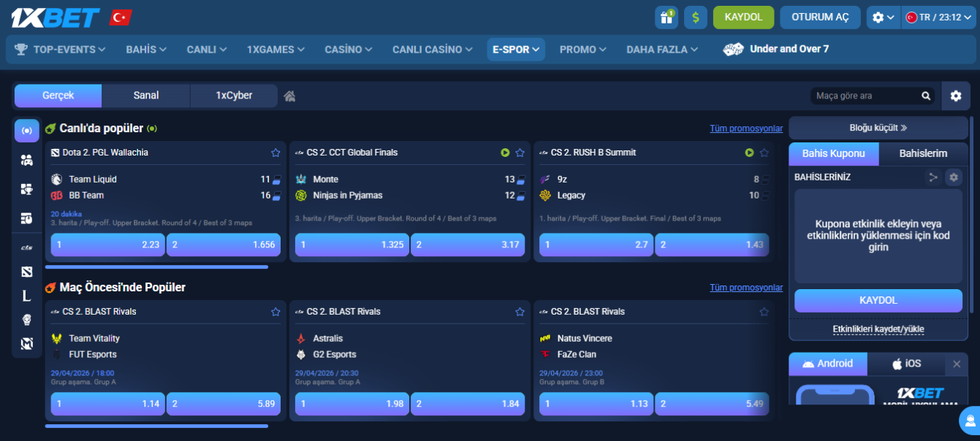The height and width of the screenshot is (441, 980).
Task: Favorite the CCT Global Finals match
Action: click(x=520, y=153)
